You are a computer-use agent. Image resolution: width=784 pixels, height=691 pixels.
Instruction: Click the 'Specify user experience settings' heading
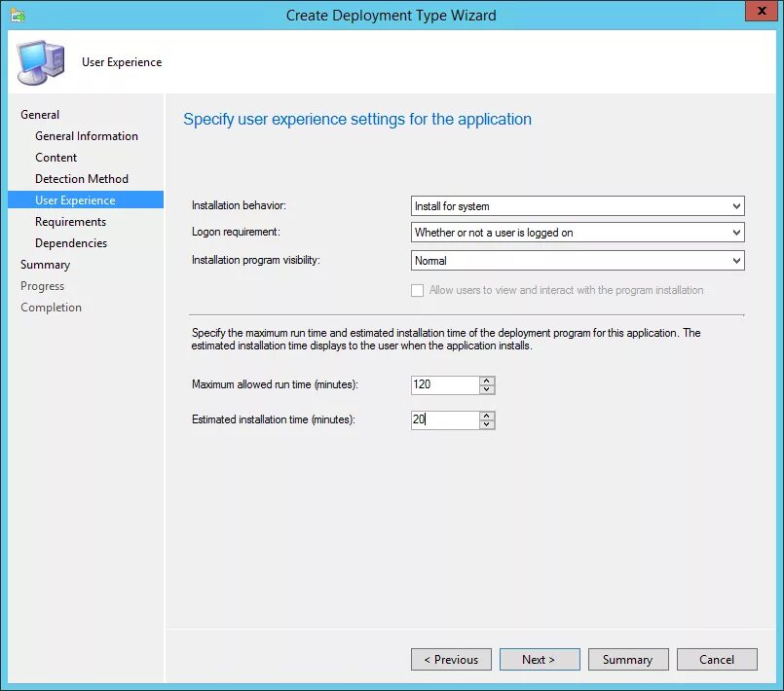357,120
